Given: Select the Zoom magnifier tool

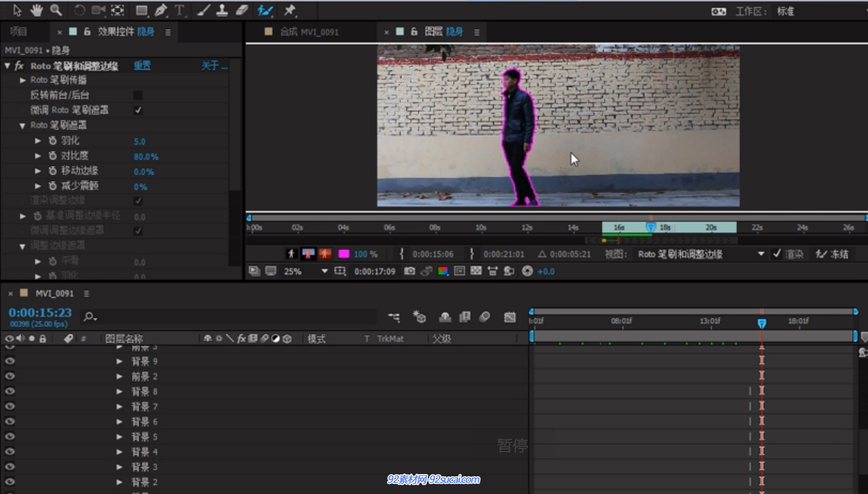Looking at the screenshot, I should (56, 10).
